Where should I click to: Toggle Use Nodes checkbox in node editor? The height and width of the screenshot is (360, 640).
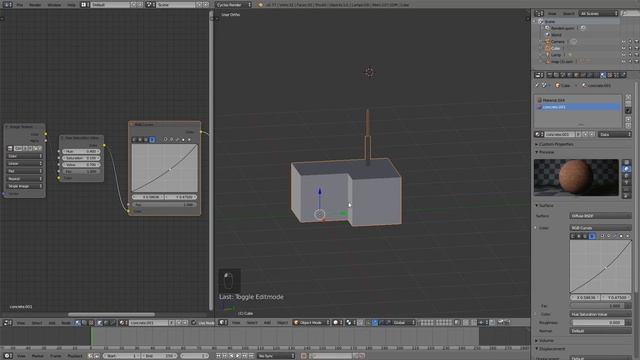point(194,322)
